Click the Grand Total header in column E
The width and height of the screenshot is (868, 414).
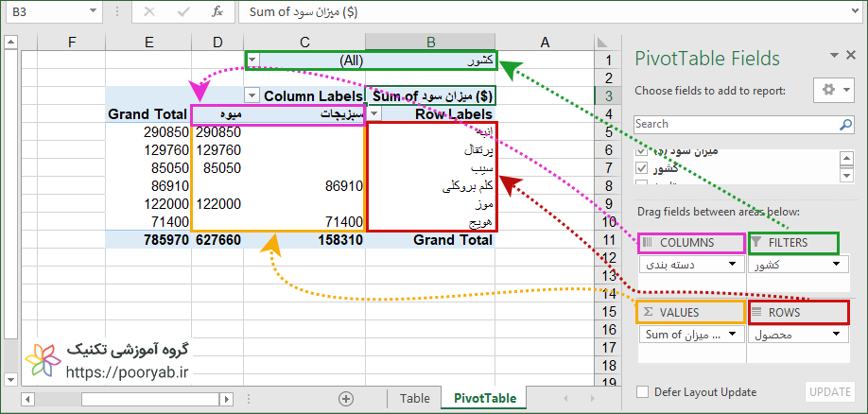148,114
